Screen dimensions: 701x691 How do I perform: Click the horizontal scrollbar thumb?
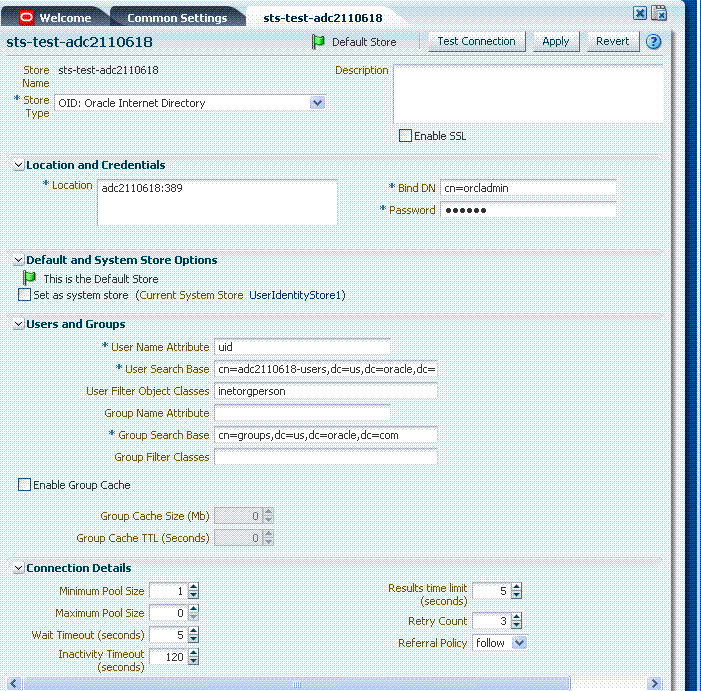click(x=297, y=683)
